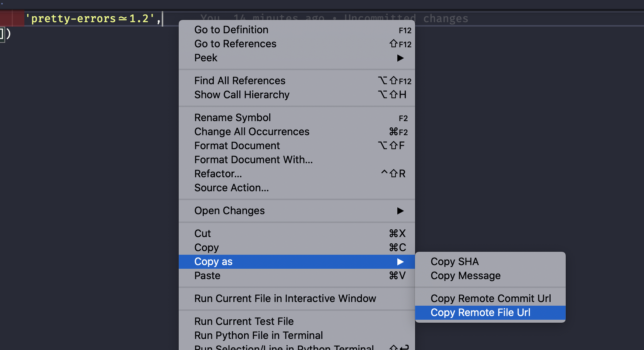Select Copy Remote Commit Url
Image resolution: width=644 pixels, height=350 pixels.
(x=490, y=298)
